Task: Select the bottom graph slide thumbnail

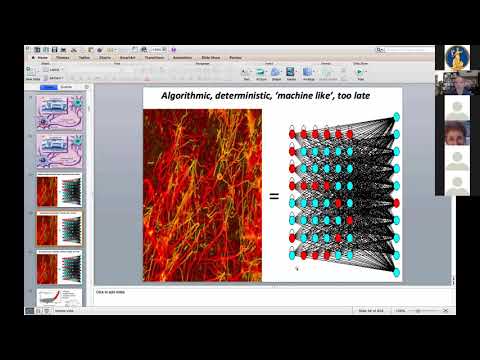Action: (59, 298)
